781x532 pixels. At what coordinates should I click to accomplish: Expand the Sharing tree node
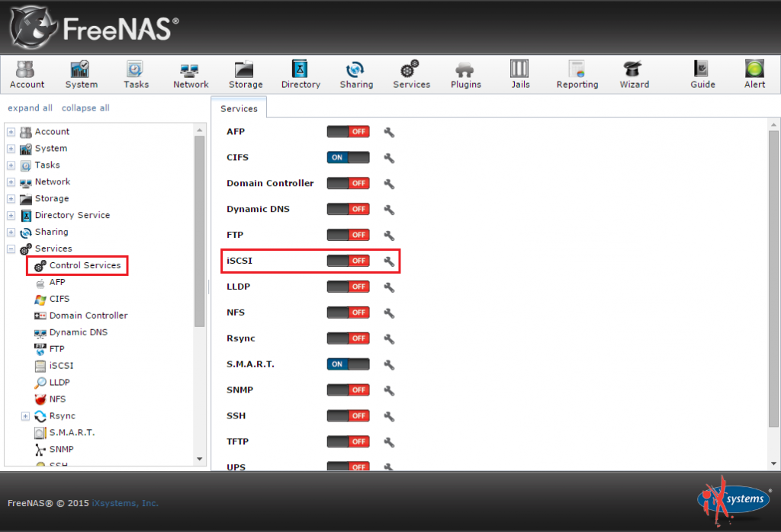click(x=11, y=232)
